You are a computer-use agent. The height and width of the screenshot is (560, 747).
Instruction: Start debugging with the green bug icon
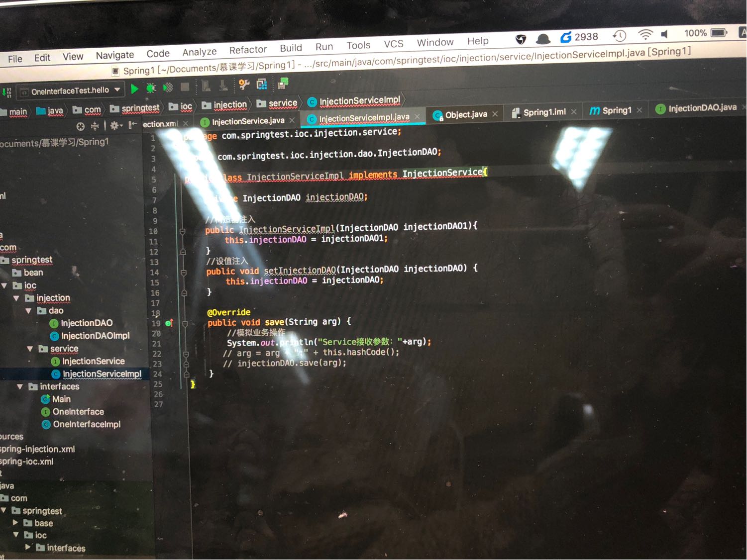[151, 89]
